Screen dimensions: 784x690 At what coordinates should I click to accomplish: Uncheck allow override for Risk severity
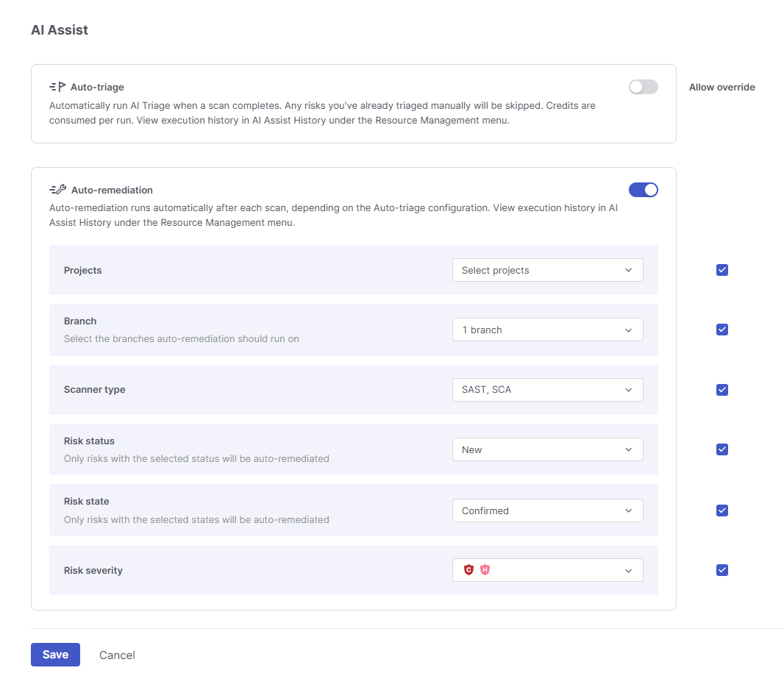(x=722, y=570)
